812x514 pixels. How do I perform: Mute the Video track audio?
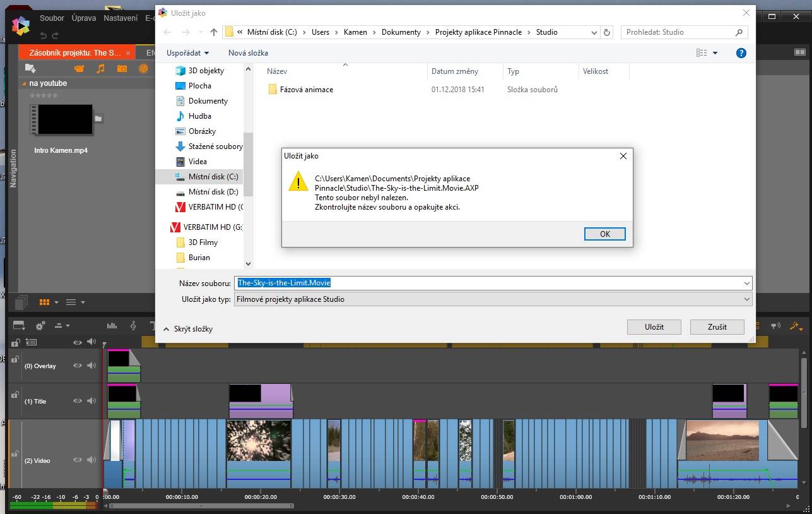pos(91,460)
